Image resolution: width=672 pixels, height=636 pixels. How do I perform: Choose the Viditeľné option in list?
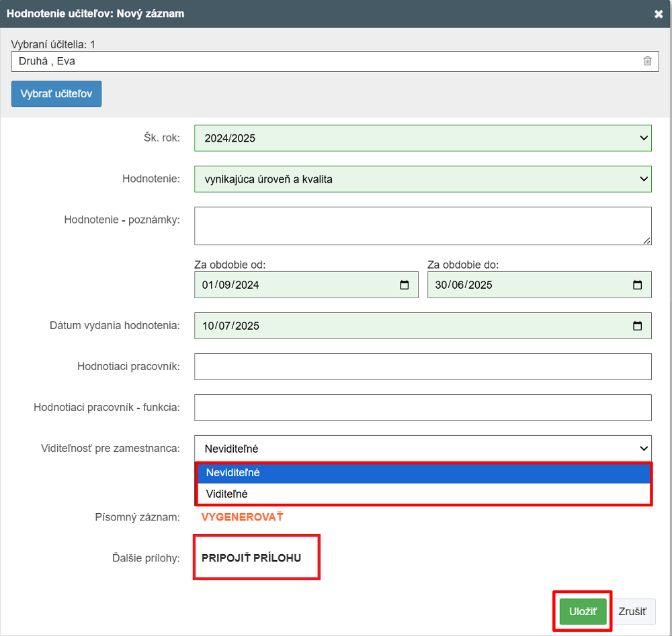pos(423,494)
